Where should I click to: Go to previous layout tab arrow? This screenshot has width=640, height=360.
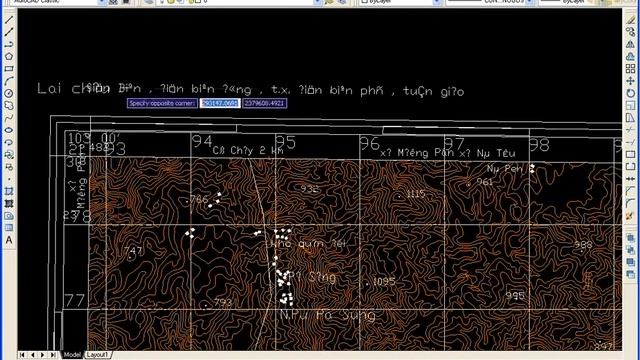[33, 355]
